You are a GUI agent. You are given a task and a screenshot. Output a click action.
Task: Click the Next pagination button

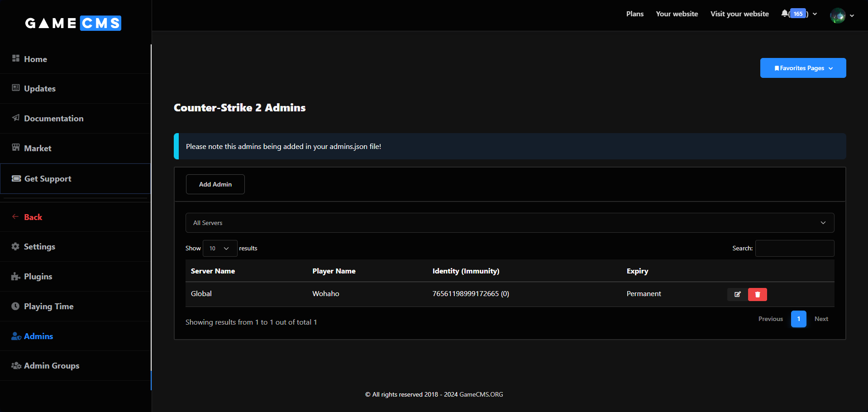click(821, 319)
